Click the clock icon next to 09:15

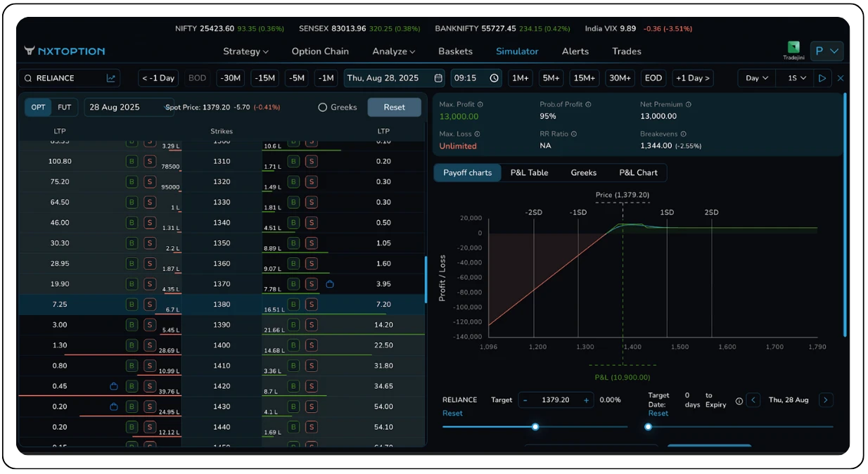pos(494,78)
